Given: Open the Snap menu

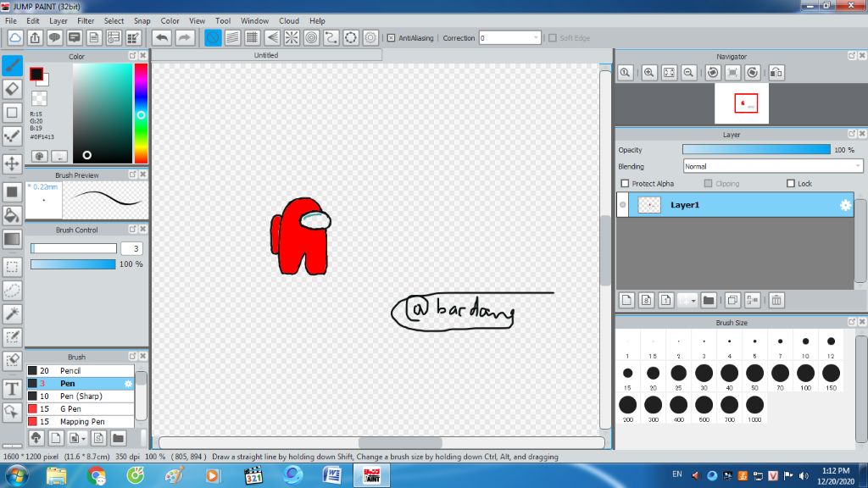Looking at the screenshot, I should point(142,20).
